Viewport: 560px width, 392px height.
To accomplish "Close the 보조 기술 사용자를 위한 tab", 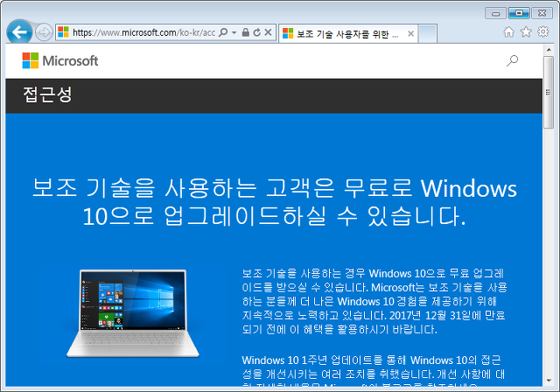I will (410, 33).
